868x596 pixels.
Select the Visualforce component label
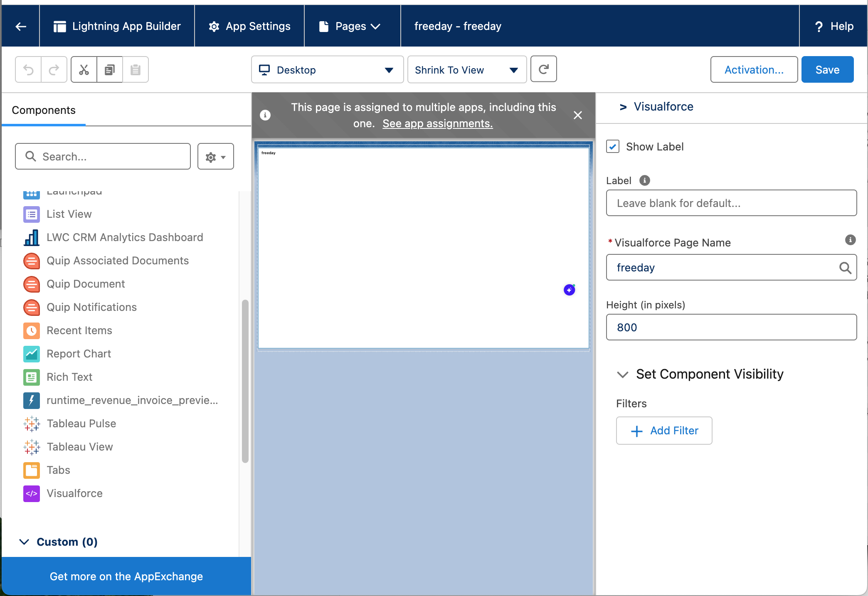point(74,493)
